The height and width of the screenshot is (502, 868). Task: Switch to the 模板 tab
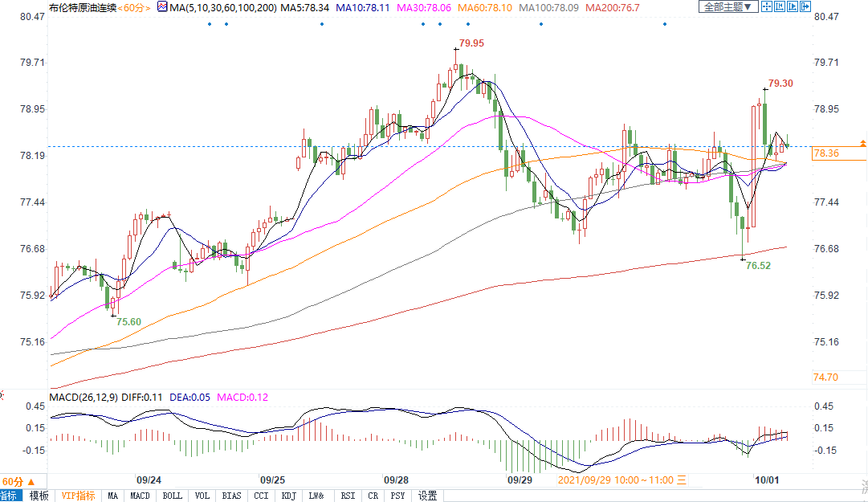[39, 496]
